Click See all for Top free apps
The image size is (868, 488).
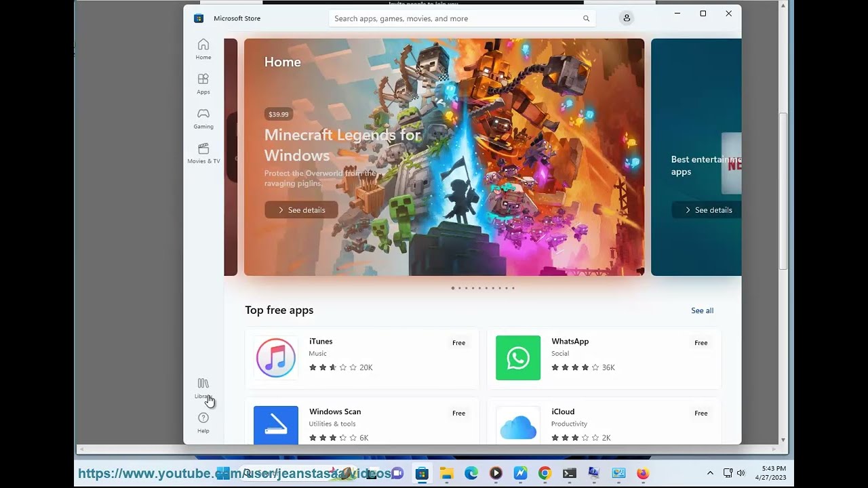pyautogui.click(x=702, y=310)
